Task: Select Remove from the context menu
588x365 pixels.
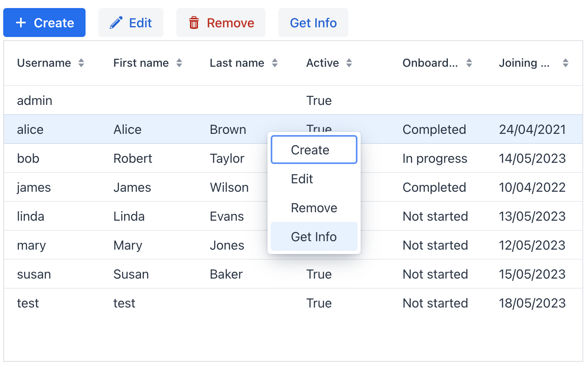Action: 314,208
